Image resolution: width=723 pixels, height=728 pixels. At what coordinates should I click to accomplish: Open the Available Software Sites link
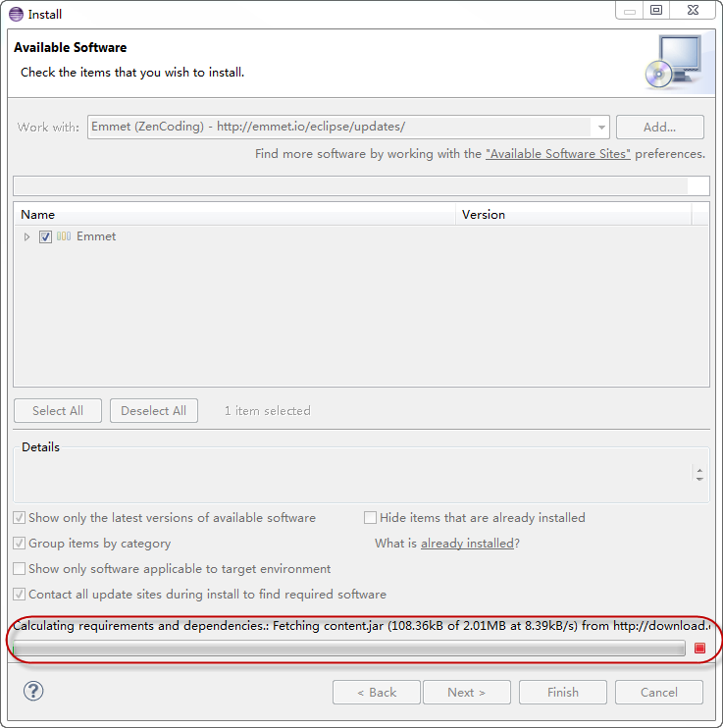(558, 154)
